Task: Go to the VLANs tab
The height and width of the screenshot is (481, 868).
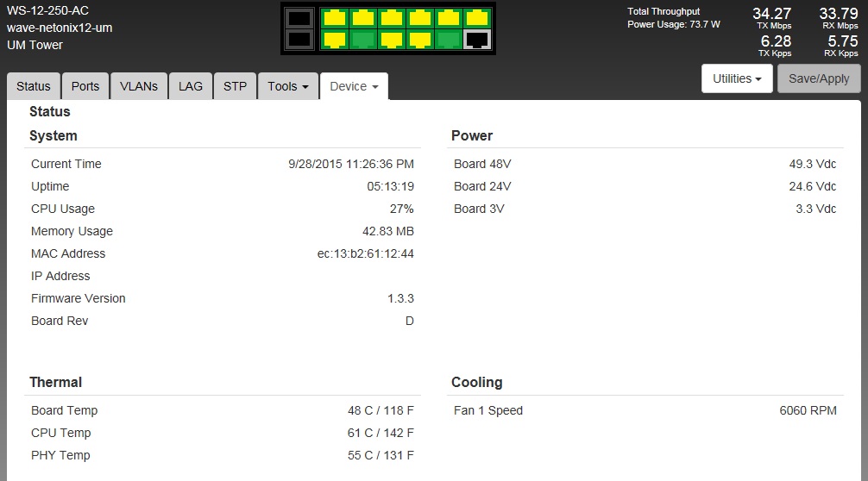Action: tap(138, 86)
